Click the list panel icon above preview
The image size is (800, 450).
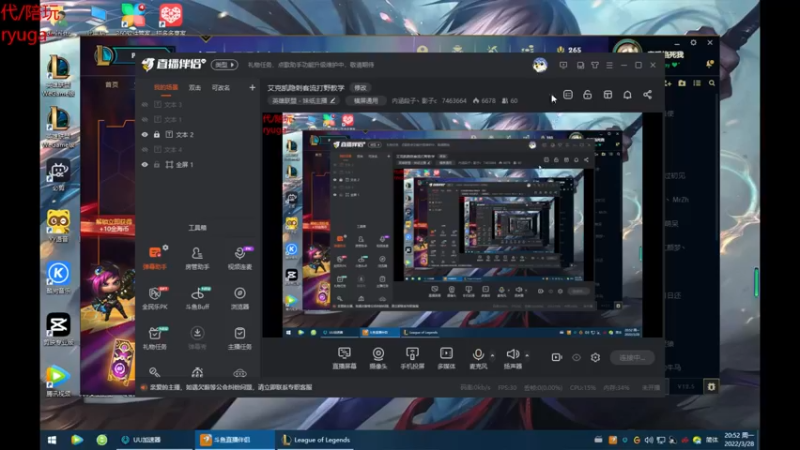click(568, 95)
